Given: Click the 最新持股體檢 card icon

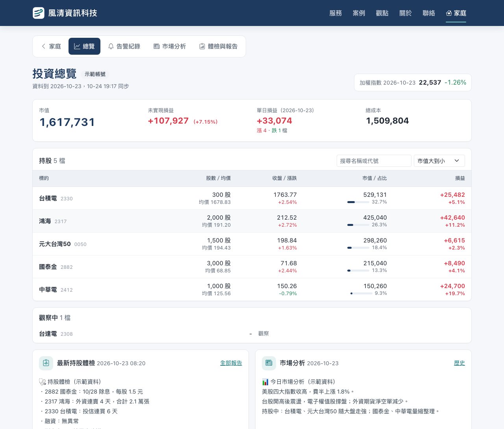Looking at the screenshot, I should (46, 363).
